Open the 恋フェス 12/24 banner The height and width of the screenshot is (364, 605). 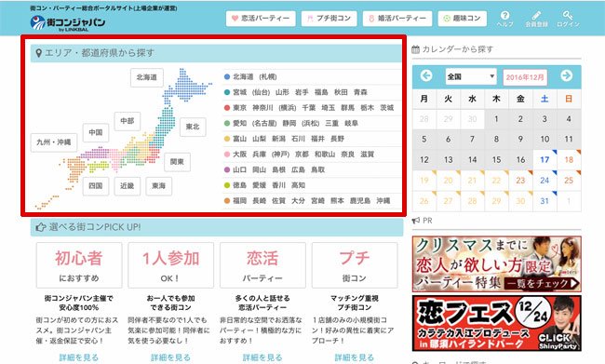[497, 323]
